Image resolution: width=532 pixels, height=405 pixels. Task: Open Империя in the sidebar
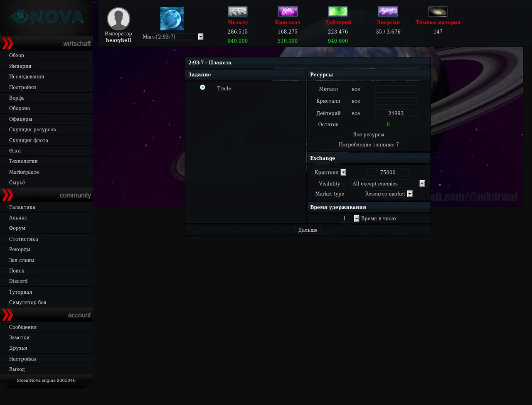click(46, 66)
